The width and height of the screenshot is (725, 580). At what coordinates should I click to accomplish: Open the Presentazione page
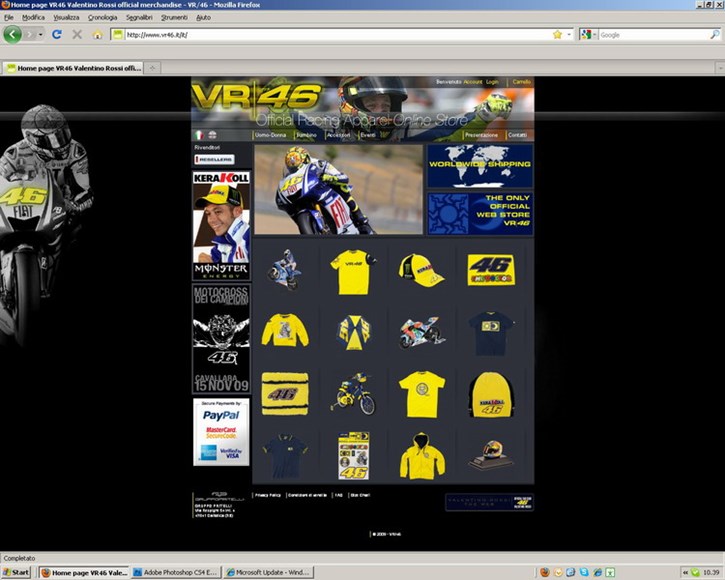point(481,135)
